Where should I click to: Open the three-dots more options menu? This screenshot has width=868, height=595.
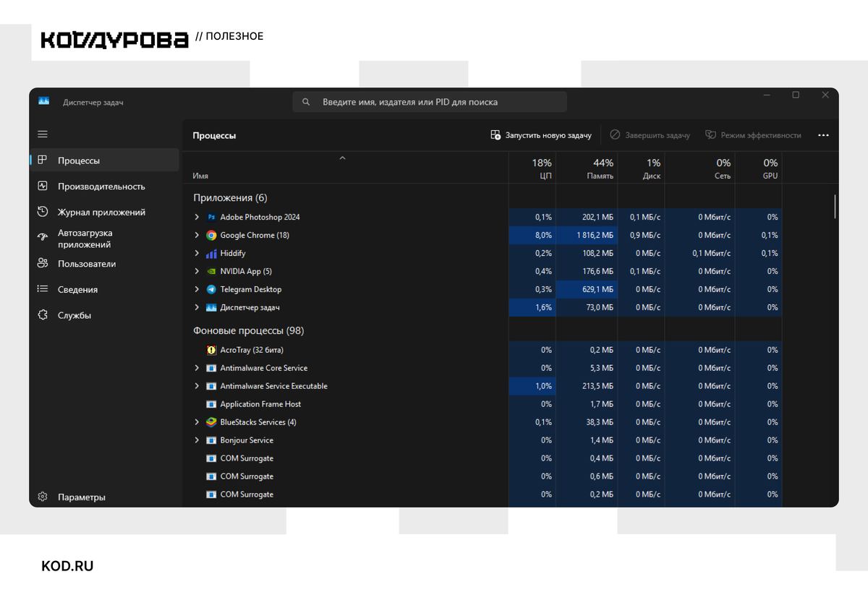click(x=823, y=135)
